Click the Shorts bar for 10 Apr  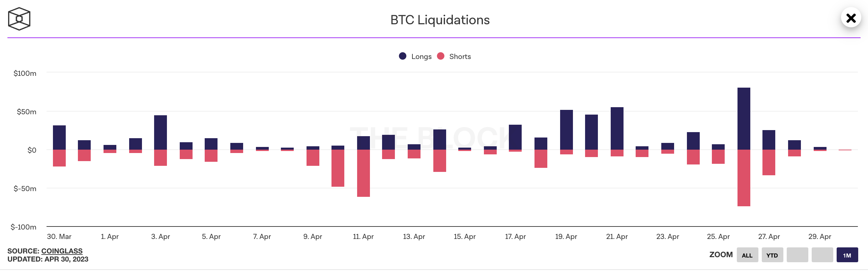(x=338, y=168)
